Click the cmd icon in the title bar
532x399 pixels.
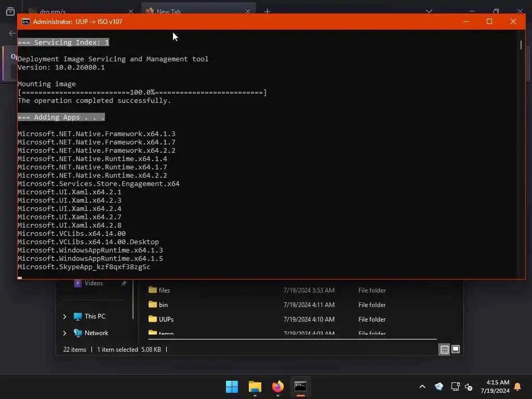pyautogui.click(x=26, y=22)
